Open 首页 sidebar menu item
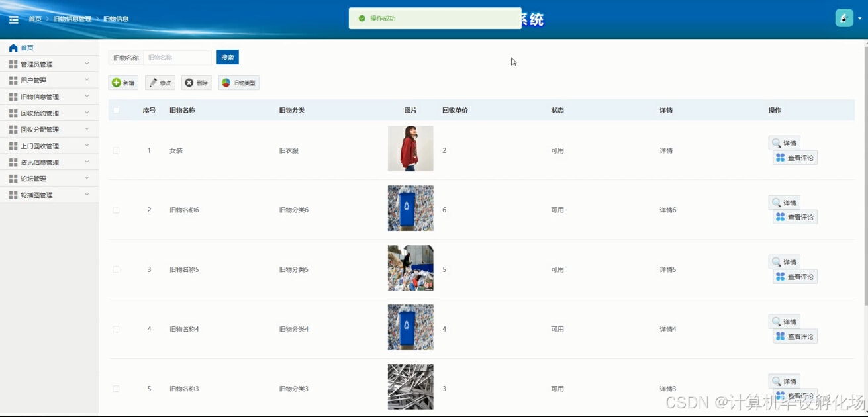 (50, 48)
